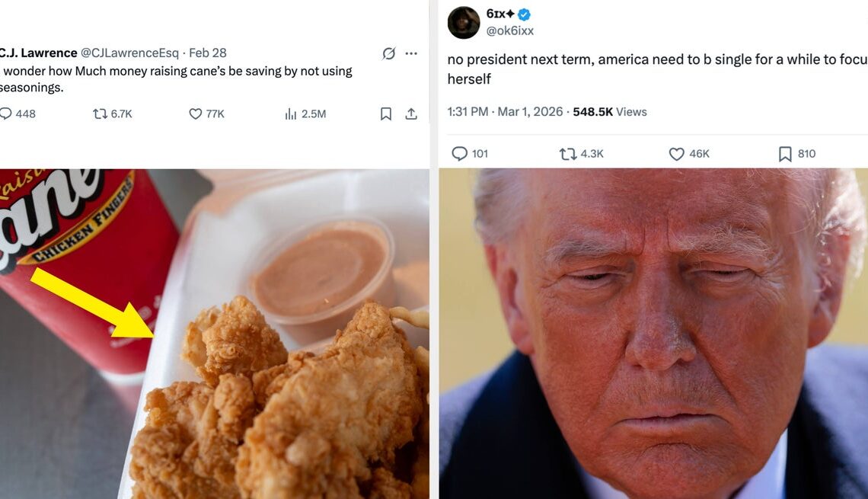The image size is (868, 499).
Task: Open @CJLawrenceEsq's profile handle
Action: tap(128, 52)
